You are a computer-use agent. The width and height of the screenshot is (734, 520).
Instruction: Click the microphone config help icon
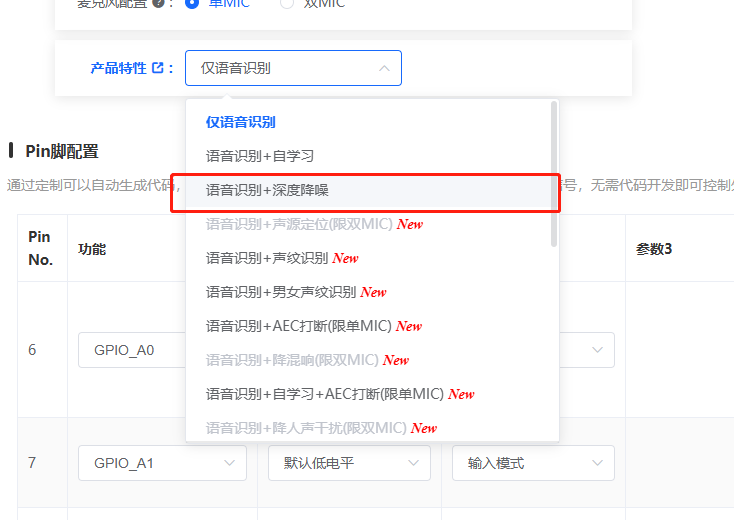click(159, 3)
